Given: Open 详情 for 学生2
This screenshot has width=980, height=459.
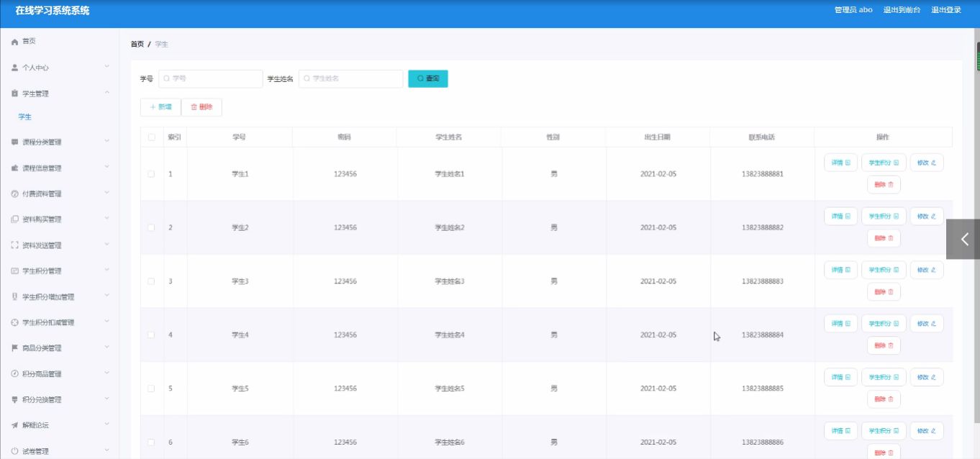Looking at the screenshot, I should point(840,217).
